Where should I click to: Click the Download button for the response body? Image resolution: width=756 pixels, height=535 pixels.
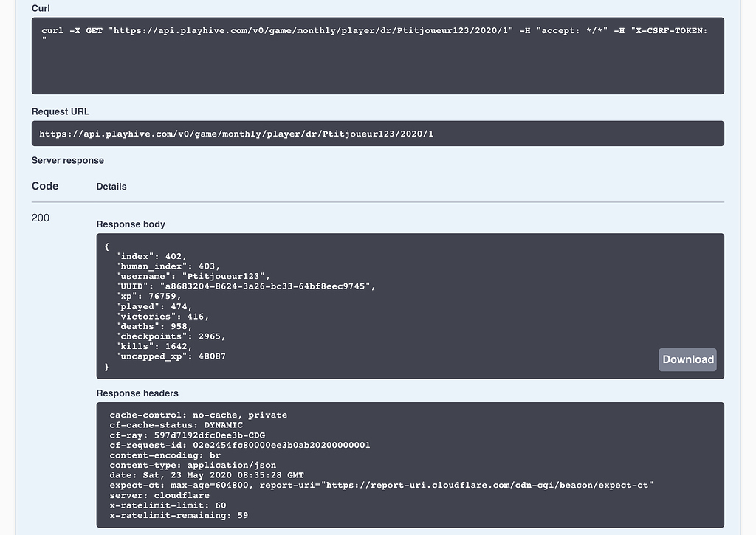coord(687,359)
